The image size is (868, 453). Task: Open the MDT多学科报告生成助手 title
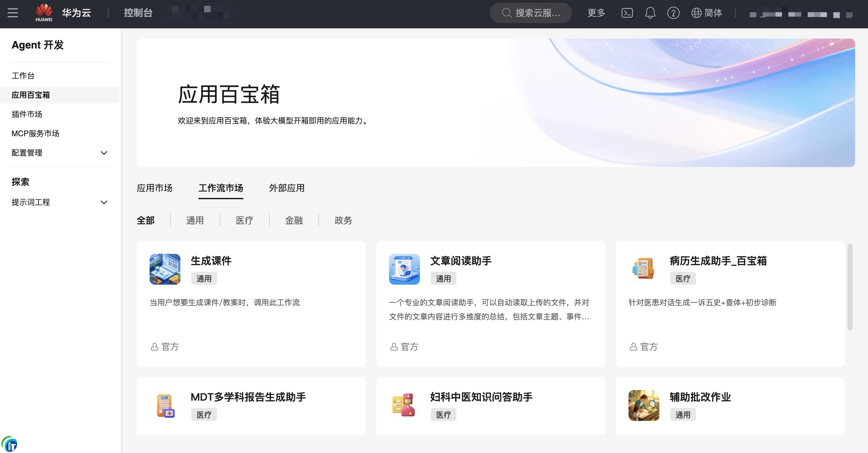click(248, 397)
